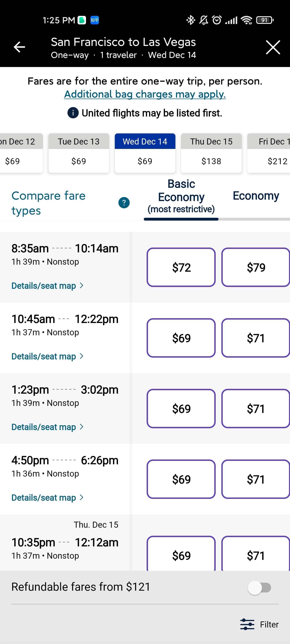
Task: Open the Compare fare types link
Action: pos(49,203)
